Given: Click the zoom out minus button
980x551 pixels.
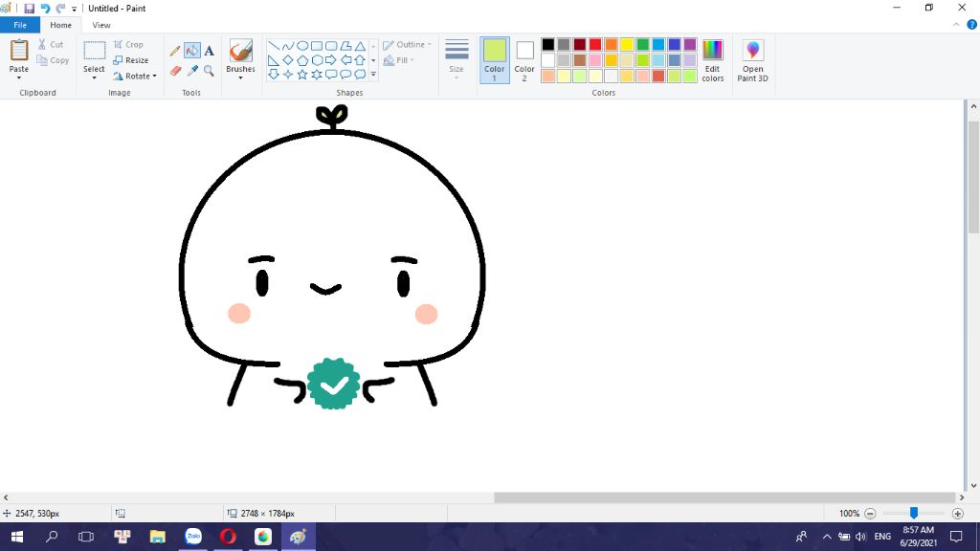Looking at the screenshot, I should [870, 514].
